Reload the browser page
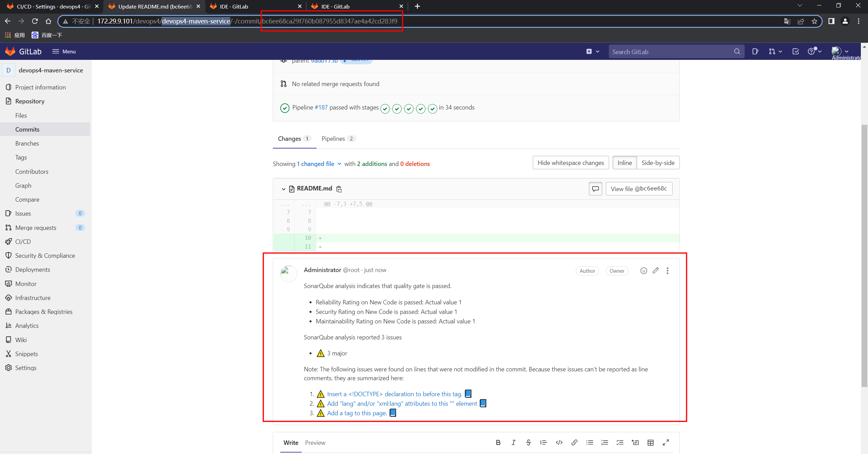This screenshot has height=454, width=868. pyautogui.click(x=35, y=21)
